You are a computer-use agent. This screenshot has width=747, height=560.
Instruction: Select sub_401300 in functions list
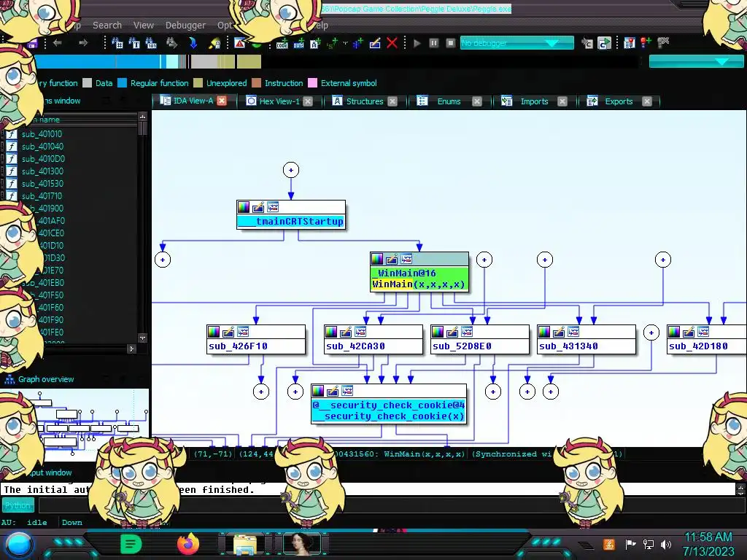[42, 171]
